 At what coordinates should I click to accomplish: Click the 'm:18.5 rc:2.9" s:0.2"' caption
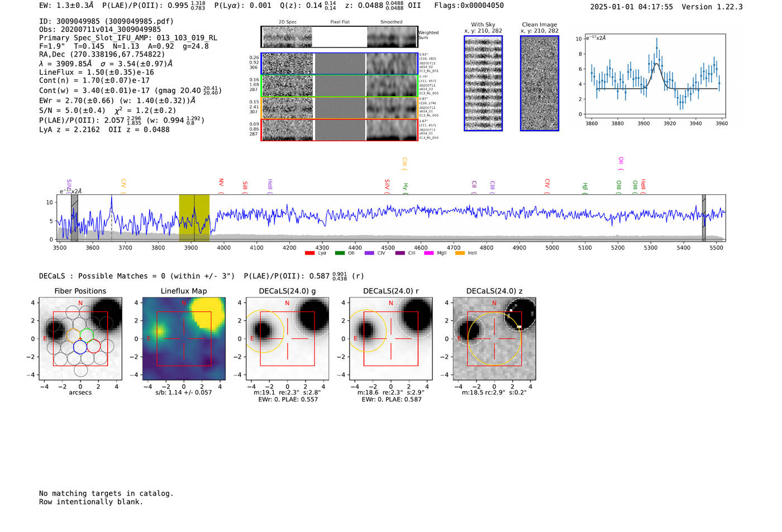494,392
